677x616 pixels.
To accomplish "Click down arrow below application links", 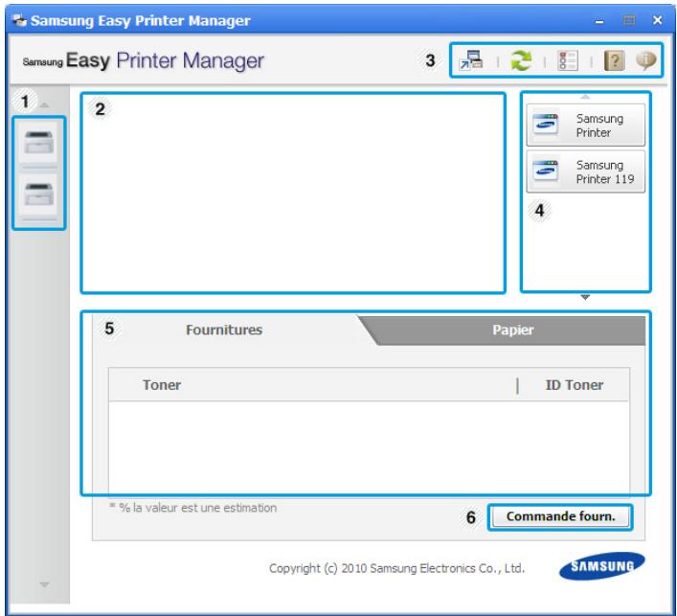I will coord(585,297).
